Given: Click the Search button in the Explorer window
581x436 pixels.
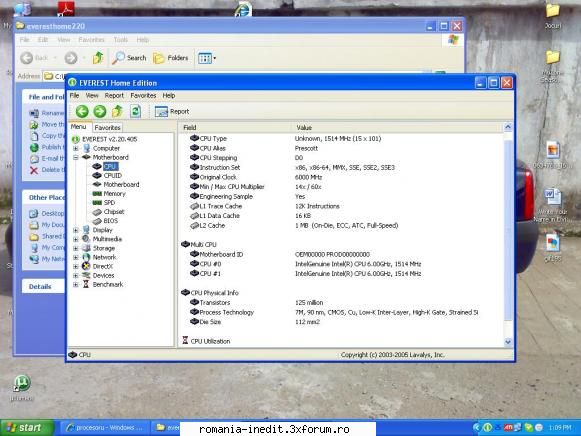Looking at the screenshot, I should 130,58.
